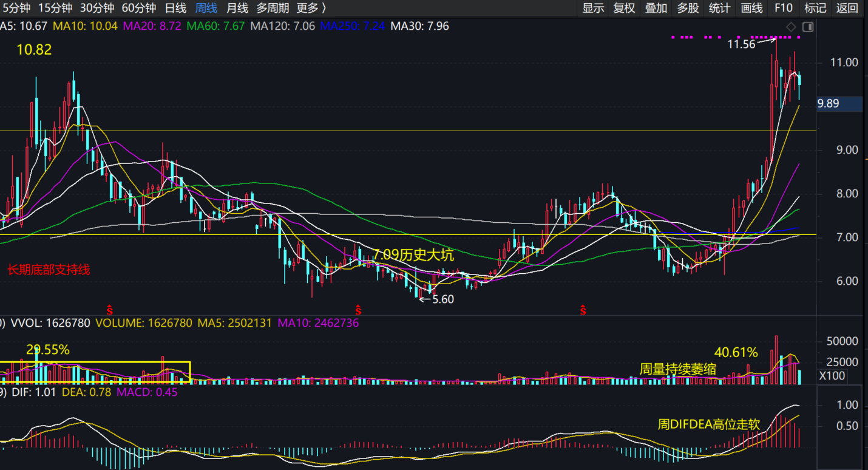Screen dimensions: 868x470
Task: Toggle the side panel layout icon
Action: 808,27
